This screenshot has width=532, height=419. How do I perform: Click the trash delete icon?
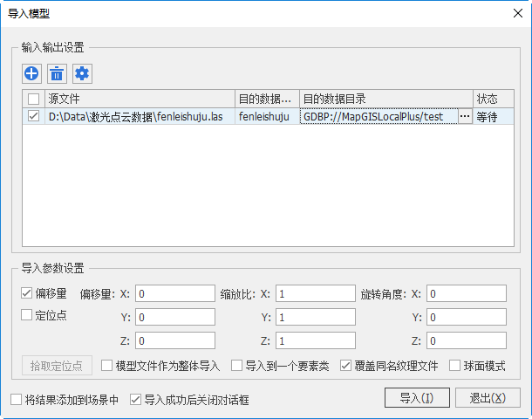coord(57,73)
